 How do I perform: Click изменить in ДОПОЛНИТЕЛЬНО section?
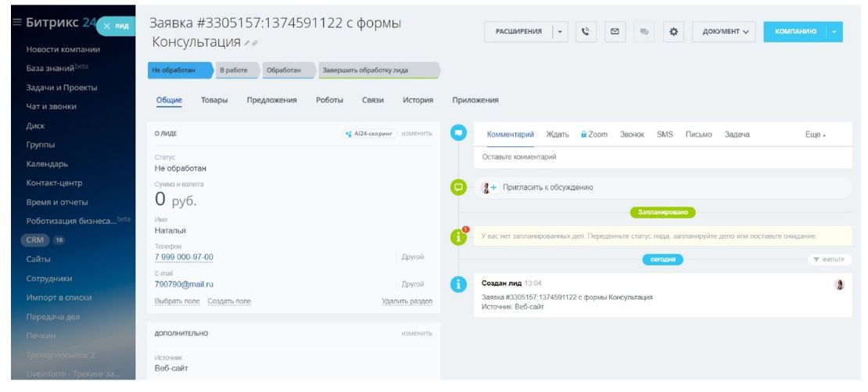(x=416, y=333)
